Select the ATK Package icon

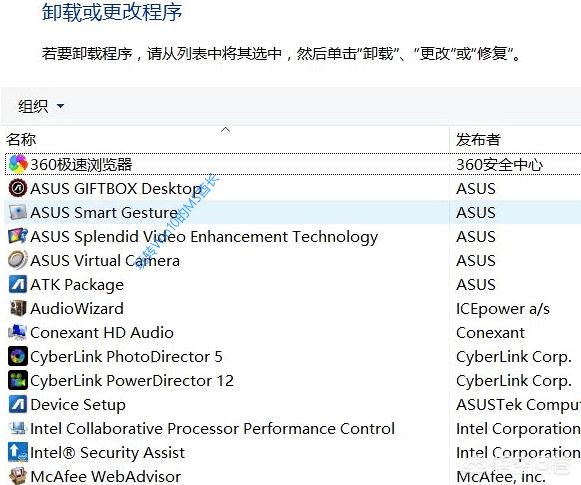tap(18, 284)
